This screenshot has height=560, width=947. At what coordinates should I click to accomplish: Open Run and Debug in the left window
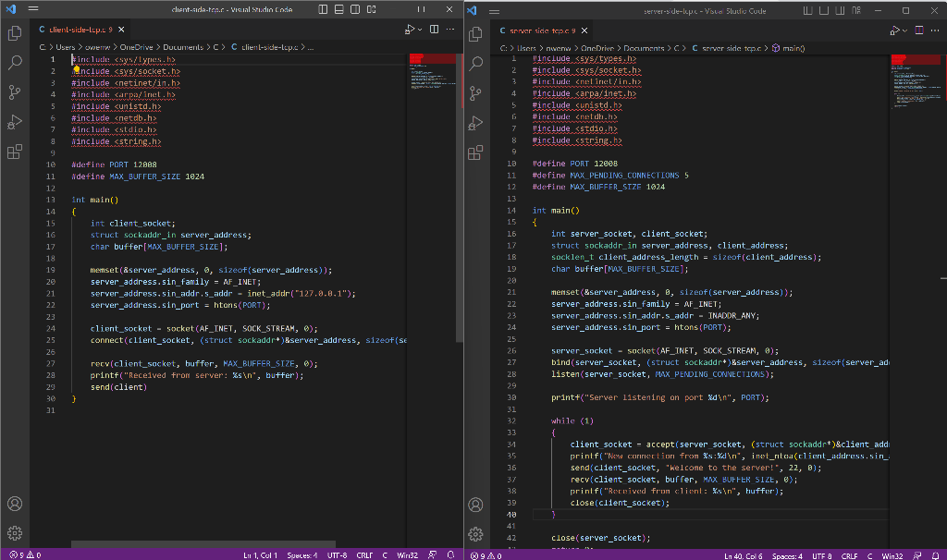tap(14, 122)
